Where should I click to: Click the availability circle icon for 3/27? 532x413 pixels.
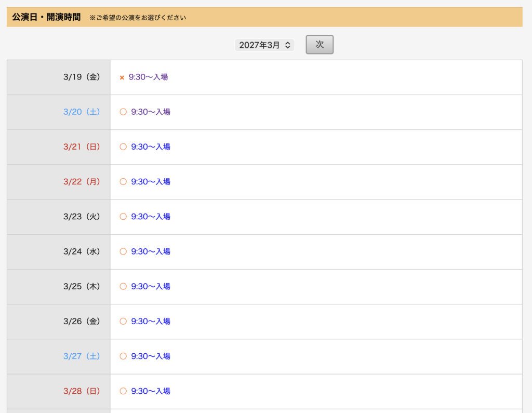[123, 356]
